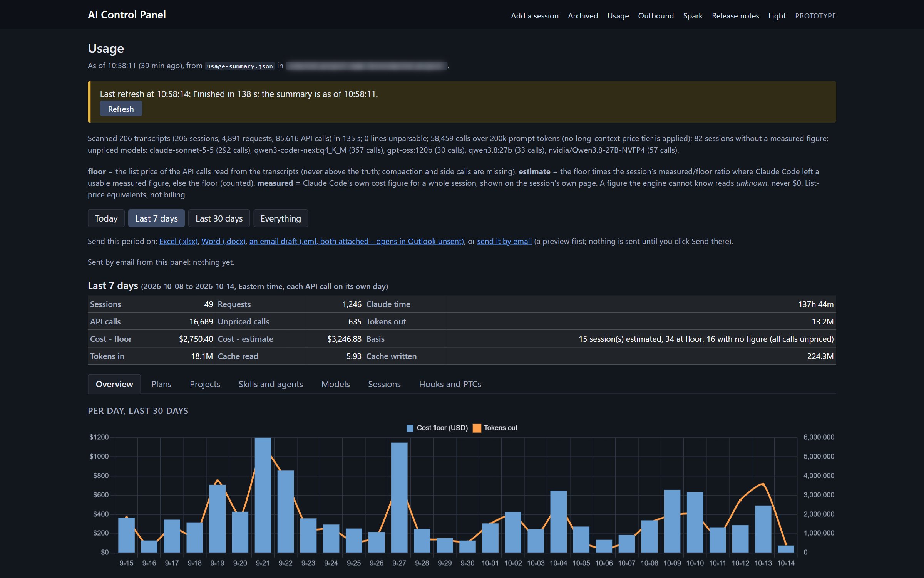The image size is (924, 578).
Task: Click the 9-27 cost bar in the chart
Action: click(x=399, y=497)
